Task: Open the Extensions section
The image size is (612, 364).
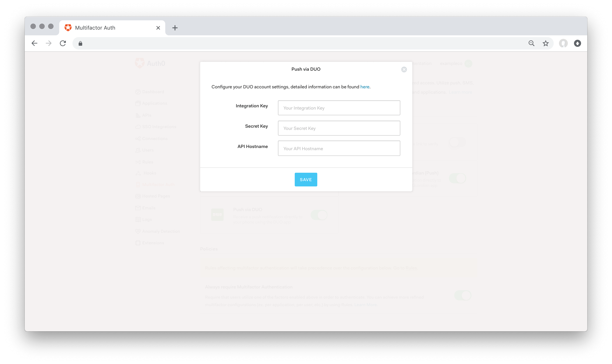Action: click(x=153, y=243)
